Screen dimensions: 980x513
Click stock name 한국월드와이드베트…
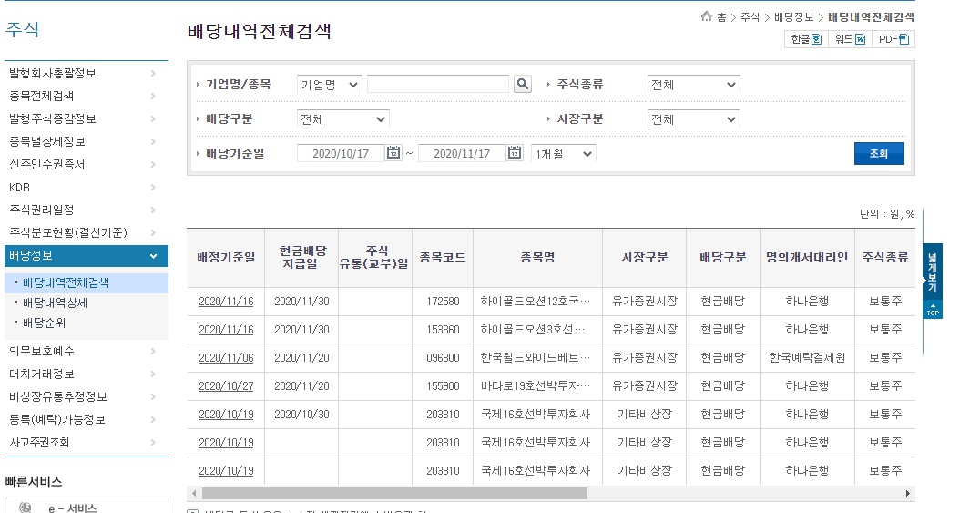[535, 358]
